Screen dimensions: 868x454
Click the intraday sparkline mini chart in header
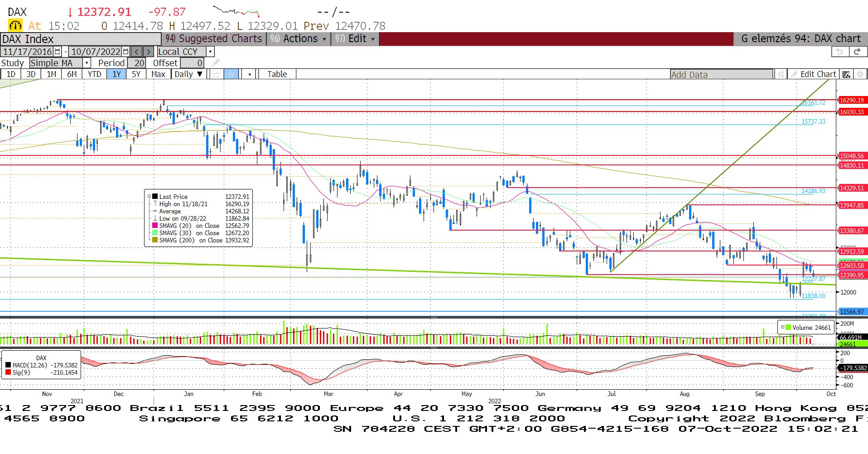(x=236, y=11)
